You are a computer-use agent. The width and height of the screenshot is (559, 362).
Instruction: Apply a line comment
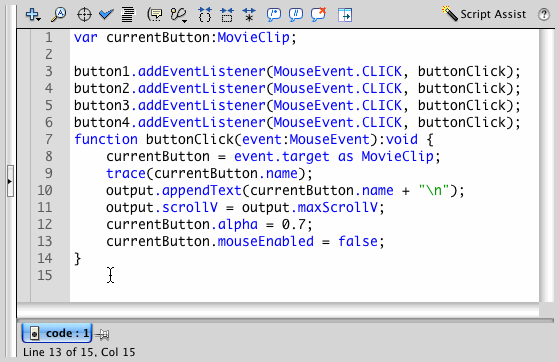tap(296, 15)
